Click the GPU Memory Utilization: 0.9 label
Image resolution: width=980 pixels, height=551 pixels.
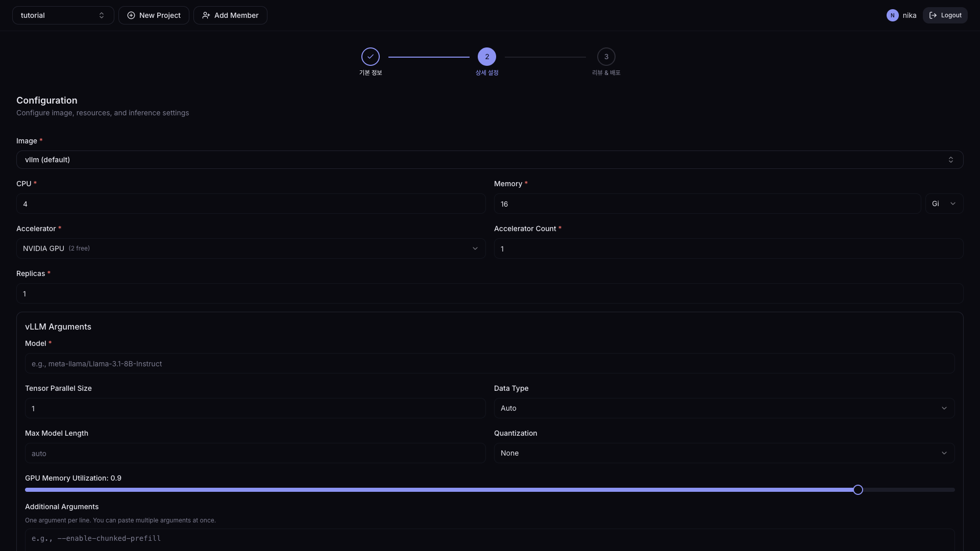tap(73, 478)
